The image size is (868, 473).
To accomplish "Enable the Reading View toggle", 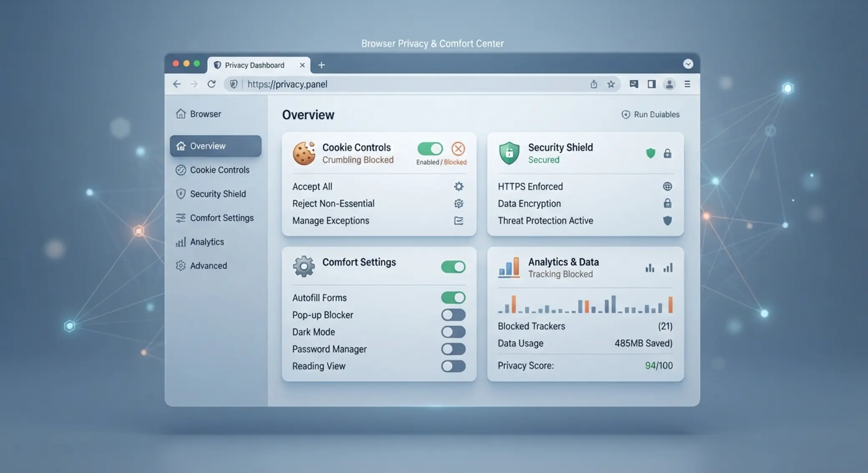I will tap(453, 366).
